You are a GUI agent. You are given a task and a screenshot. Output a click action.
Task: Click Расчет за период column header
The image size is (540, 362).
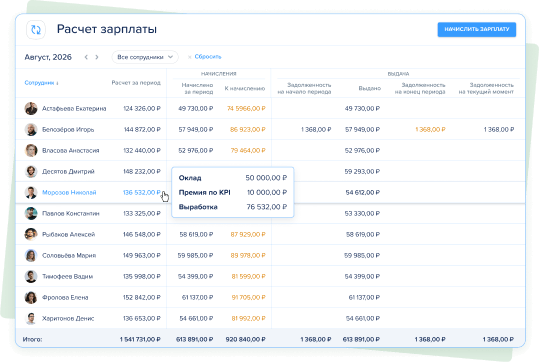click(x=136, y=83)
